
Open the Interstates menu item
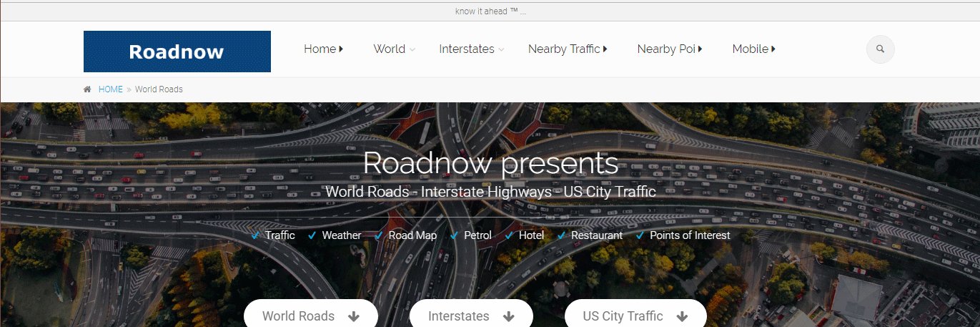click(x=467, y=49)
